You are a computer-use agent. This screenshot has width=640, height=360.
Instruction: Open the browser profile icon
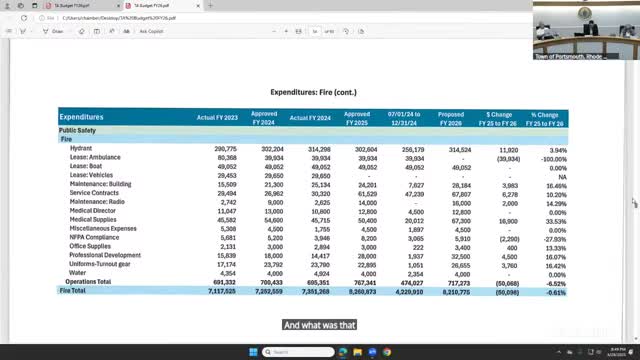point(7,6)
